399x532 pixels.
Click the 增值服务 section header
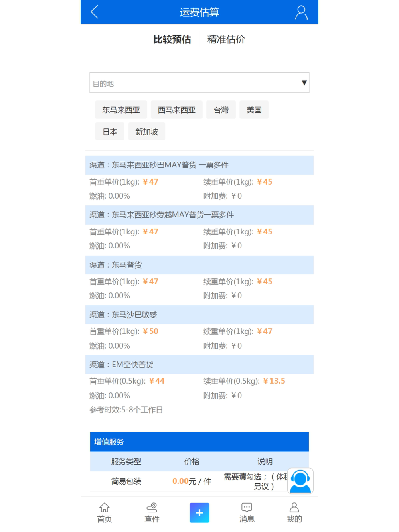(199, 442)
